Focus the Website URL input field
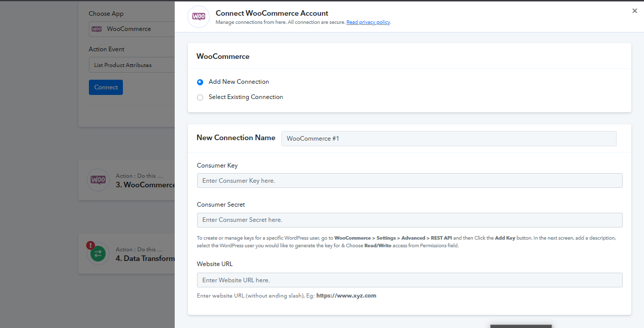Screen dimensions: 644x328 point(409,280)
